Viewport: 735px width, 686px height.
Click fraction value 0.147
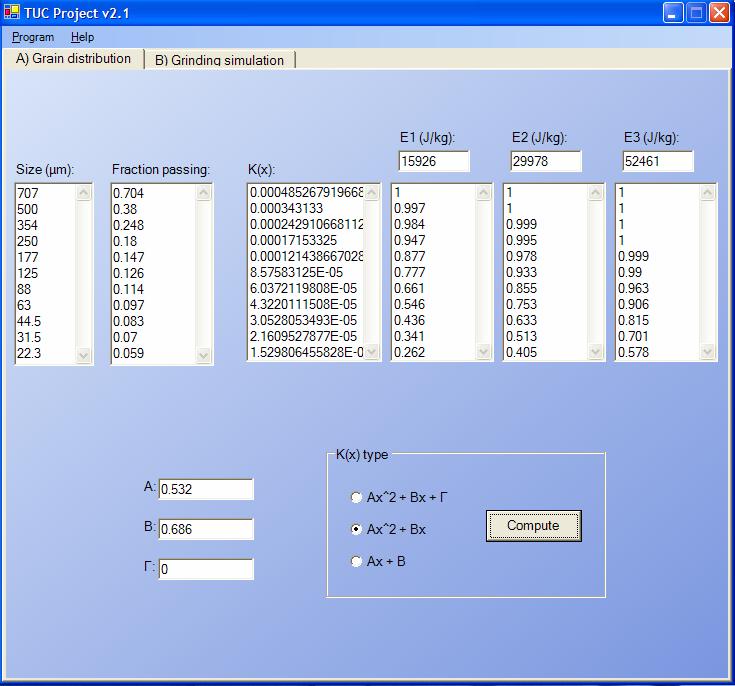(x=128, y=257)
